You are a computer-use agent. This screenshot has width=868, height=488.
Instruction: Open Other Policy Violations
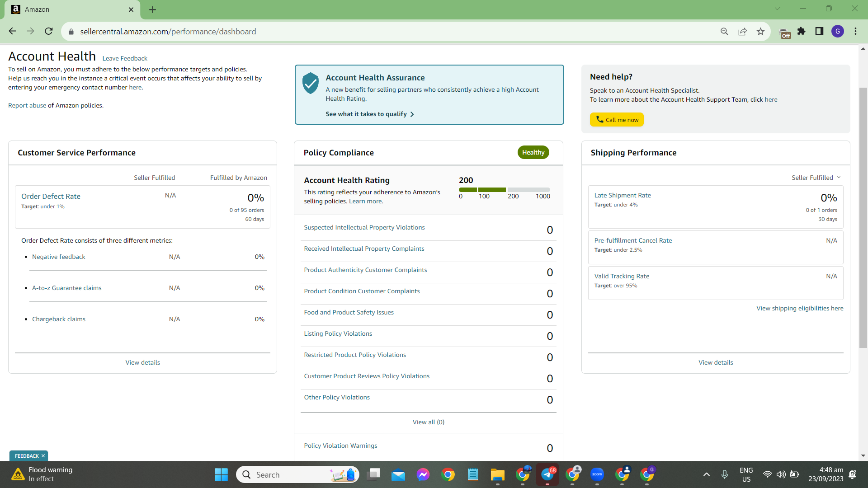337,397
